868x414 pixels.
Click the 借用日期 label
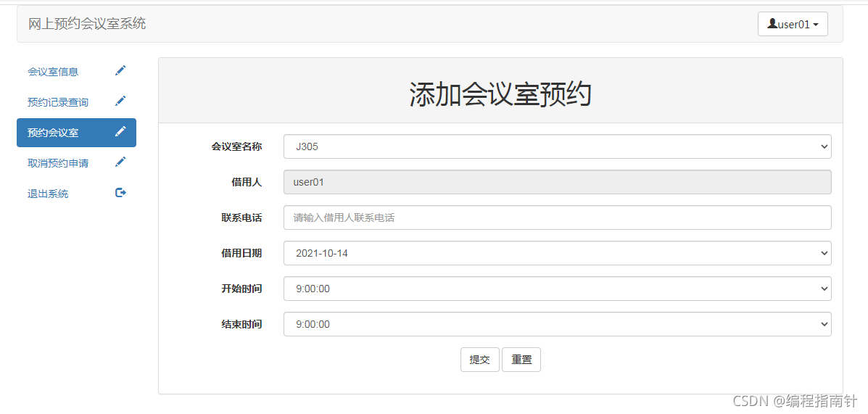(x=242, y=253)
